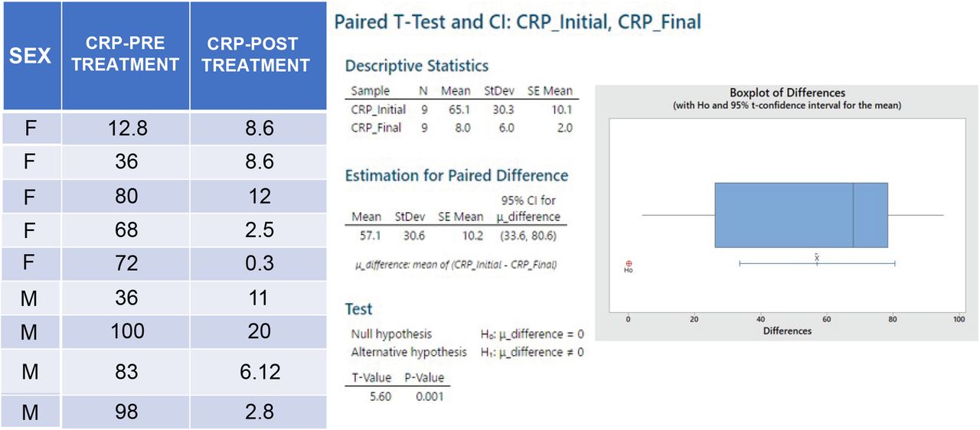This screenshot has width=980, height=430.
Task: Click the SEX column header
Action: [x=31, y=56]
